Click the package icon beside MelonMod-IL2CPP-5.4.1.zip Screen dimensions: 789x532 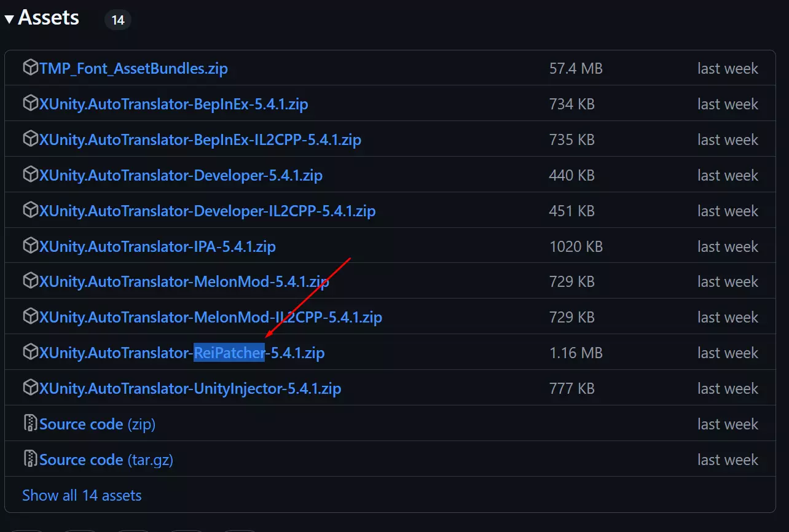pos(30,316)
